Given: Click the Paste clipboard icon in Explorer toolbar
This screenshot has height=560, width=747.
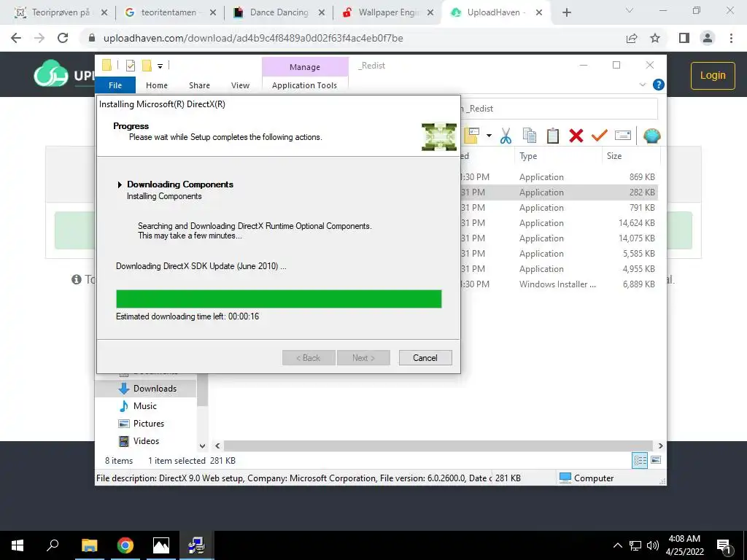Looking at the screenshot, I should pyautogui.click(x=553, y=136).
